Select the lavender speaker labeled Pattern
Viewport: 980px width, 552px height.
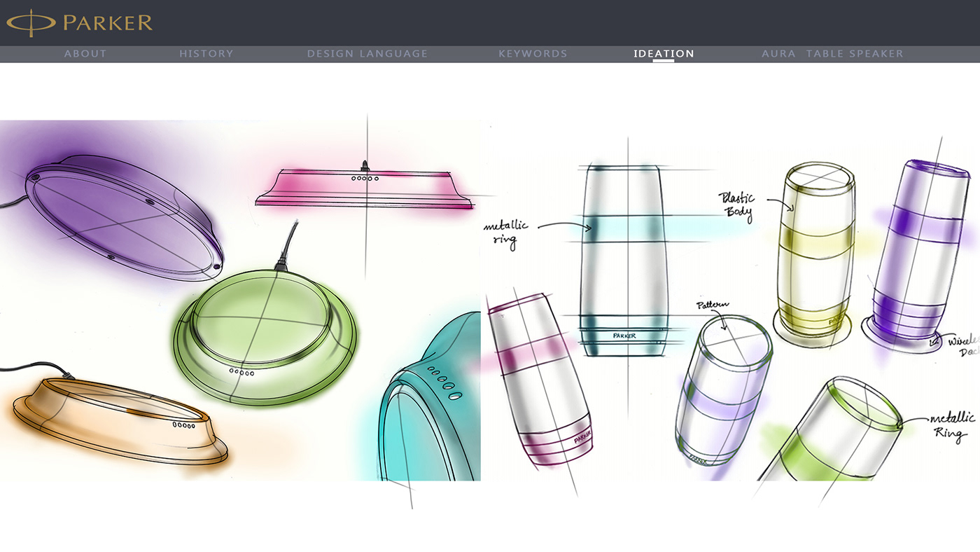[724, 389]
